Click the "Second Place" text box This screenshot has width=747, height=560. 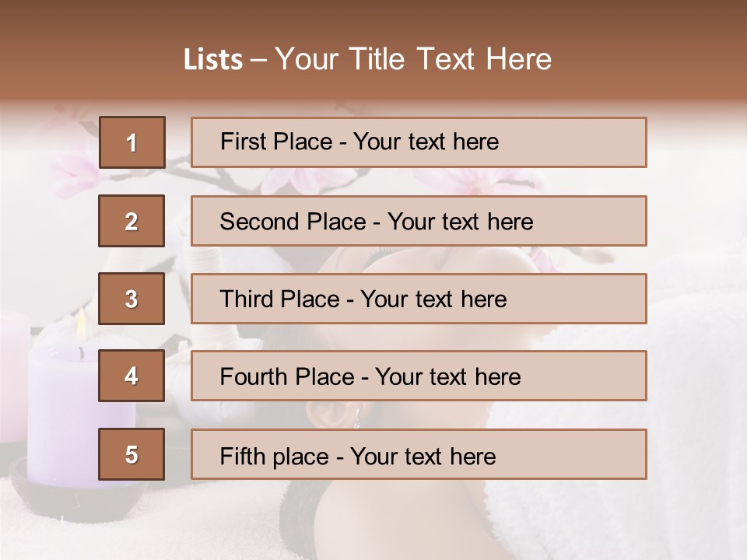point(419,221)
